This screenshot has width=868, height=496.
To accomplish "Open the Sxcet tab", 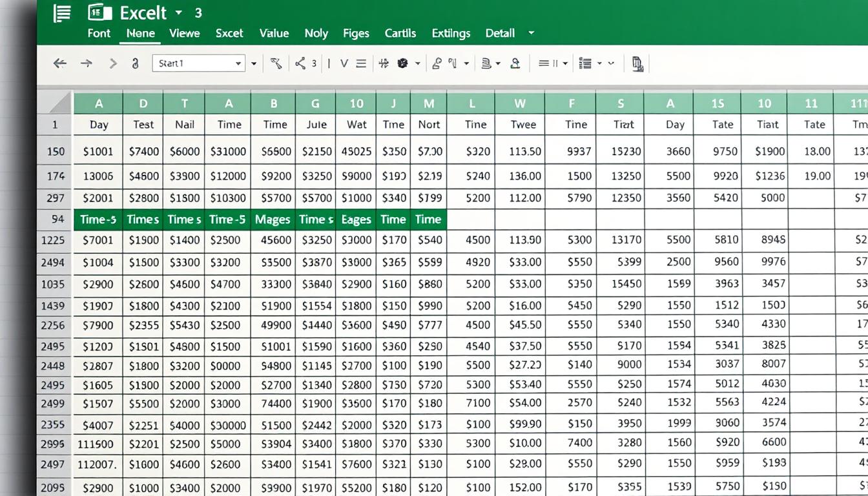I will coord(229,33).
